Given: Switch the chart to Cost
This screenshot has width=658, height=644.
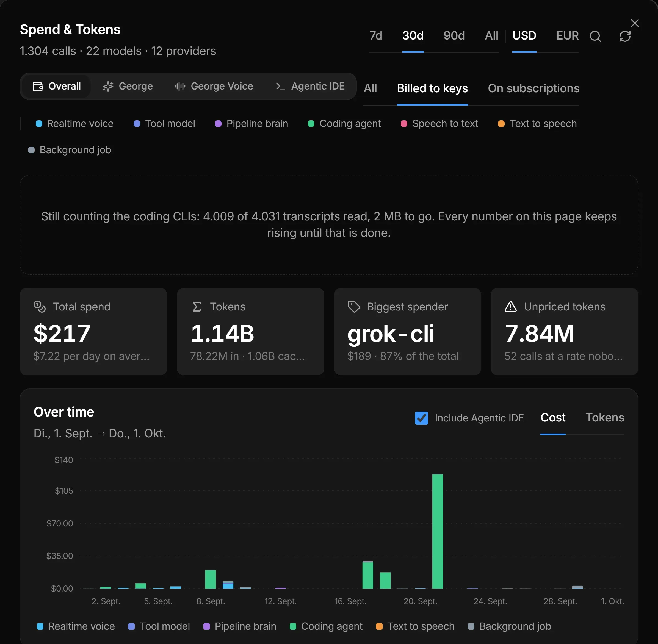Looking at the screenshot, I should [x=553, y=417].
